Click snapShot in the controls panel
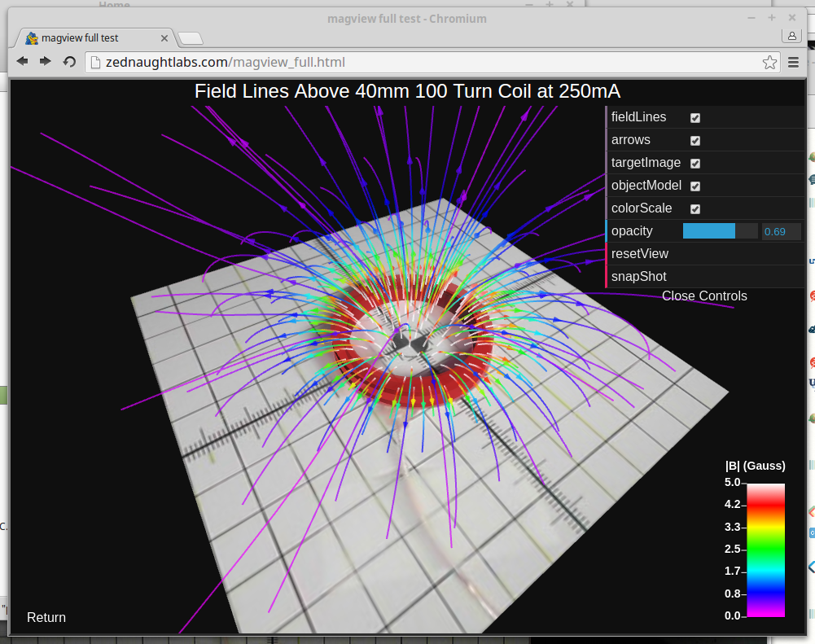 [705, 277]
